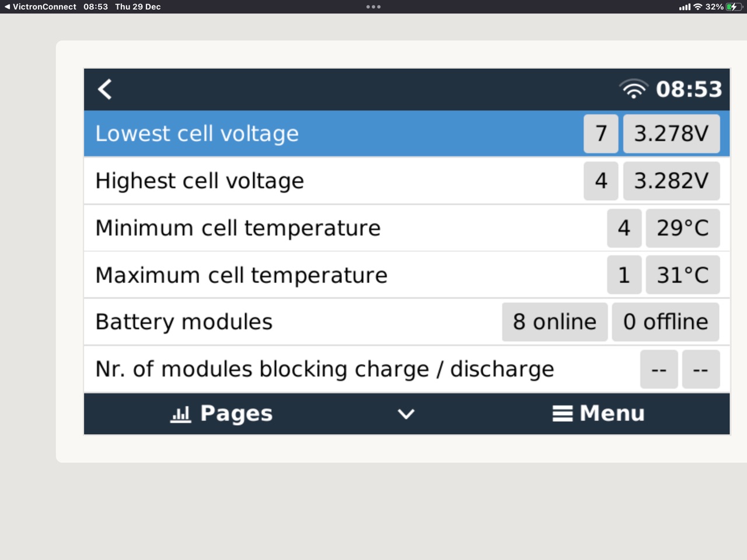
Task: Select the Highest cell voltage row
Action: click(x=407, y=181)
